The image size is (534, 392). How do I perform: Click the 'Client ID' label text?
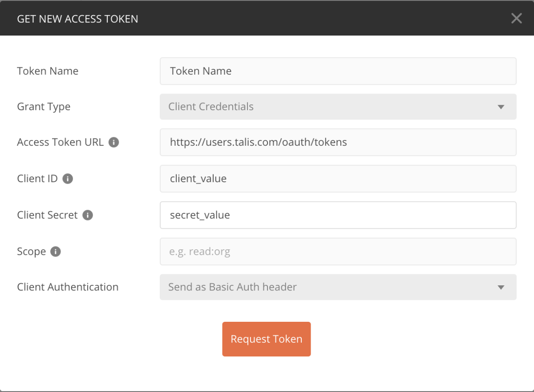37,179
